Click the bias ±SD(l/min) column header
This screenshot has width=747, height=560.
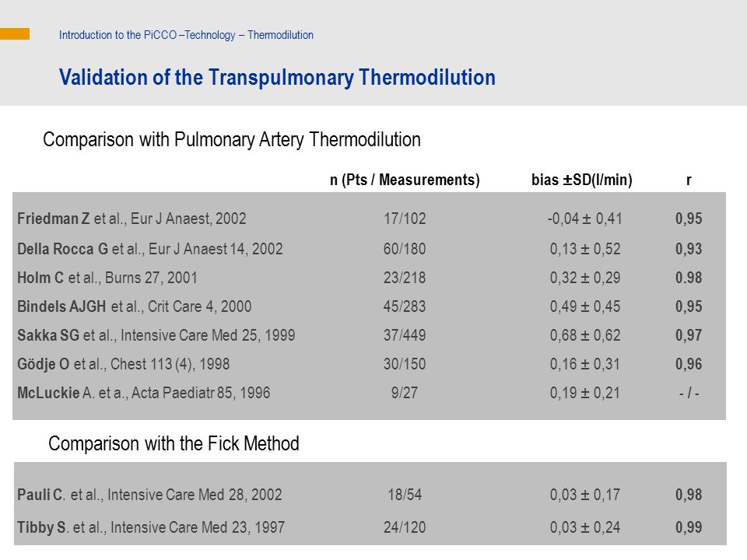coord(582,180)
